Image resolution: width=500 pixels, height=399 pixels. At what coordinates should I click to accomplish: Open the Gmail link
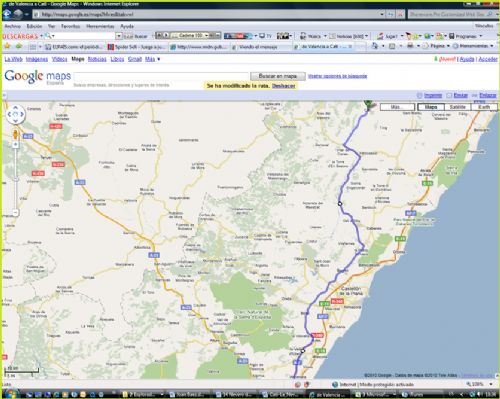(x=135, y=59)
